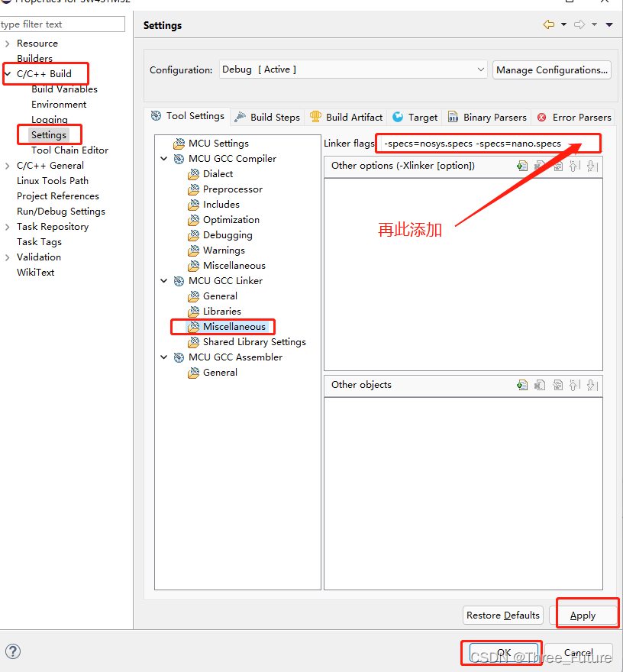The image size is (623, 672).
Task: Collapse the MCU GCC Assembler node
Action: [163, 357]
